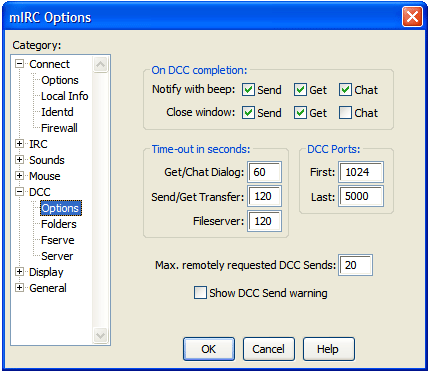Click the Help button

(329, 349)
